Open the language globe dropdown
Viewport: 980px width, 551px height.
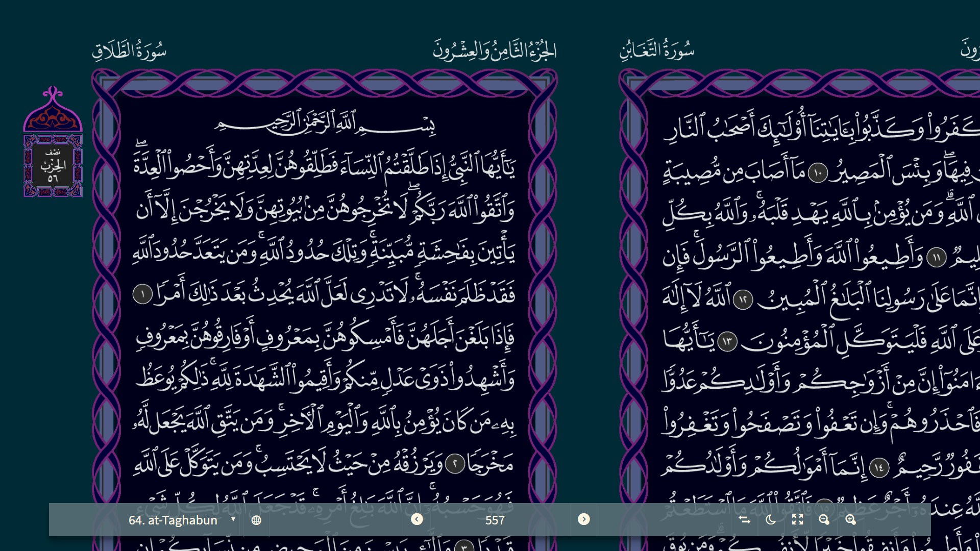coord(256,520)
